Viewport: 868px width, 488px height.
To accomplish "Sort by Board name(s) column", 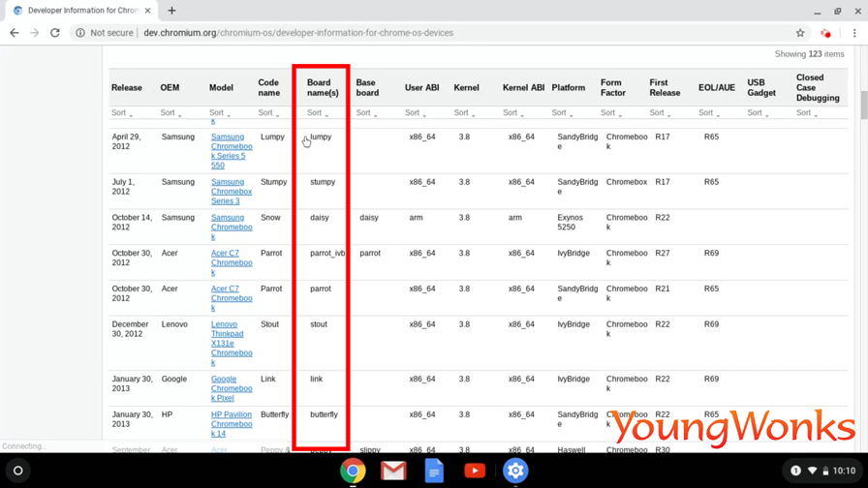I will click(x=318, y=113).
